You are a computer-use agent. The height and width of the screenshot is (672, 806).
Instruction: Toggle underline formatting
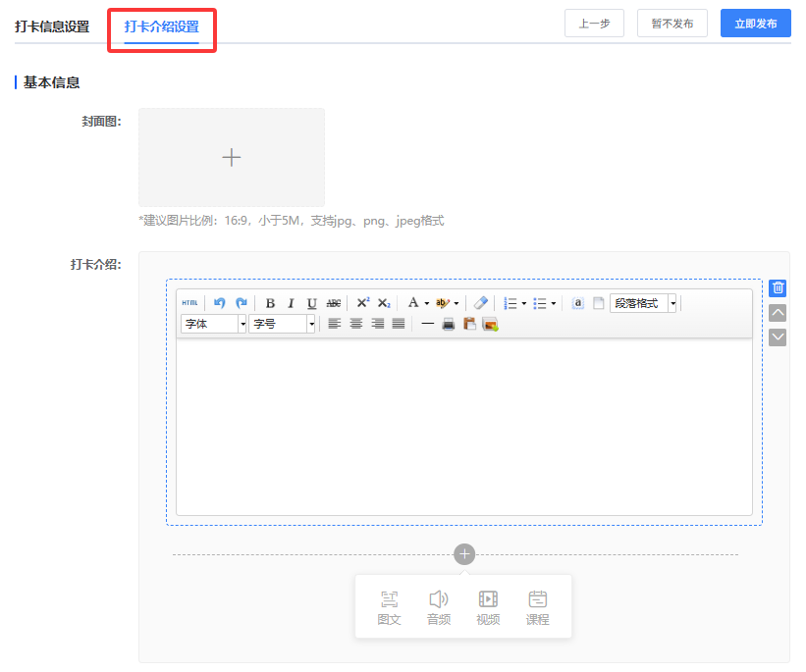[x=311, y=303]
